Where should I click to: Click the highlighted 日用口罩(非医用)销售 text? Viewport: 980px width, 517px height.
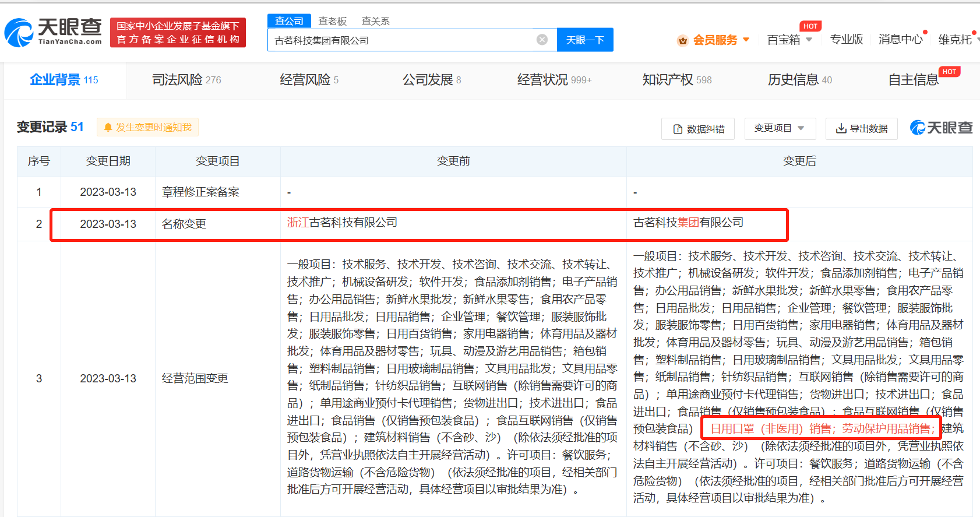click(x=771, y=429)
